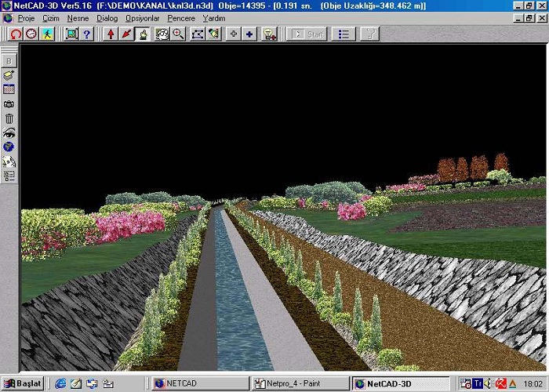Click the hand pan tool icon
The height and width of the screenshot is (392, 549).
pyautogui.click(x=143, y=34)
